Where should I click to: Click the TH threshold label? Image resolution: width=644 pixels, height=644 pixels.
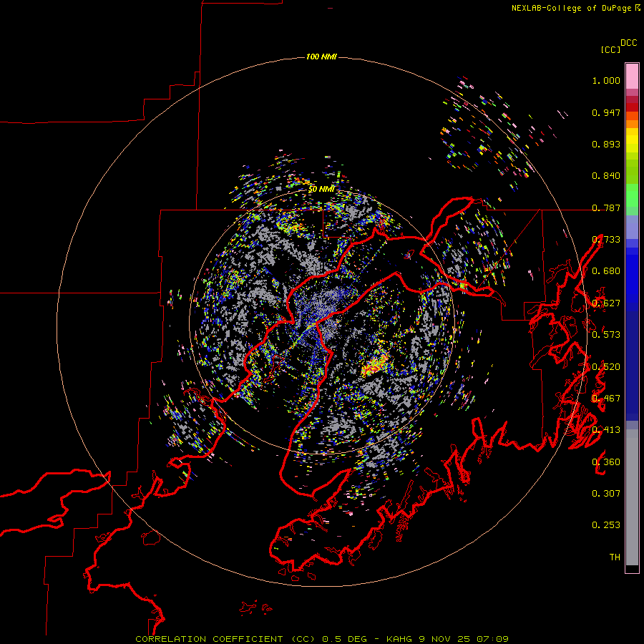(615, 557)
